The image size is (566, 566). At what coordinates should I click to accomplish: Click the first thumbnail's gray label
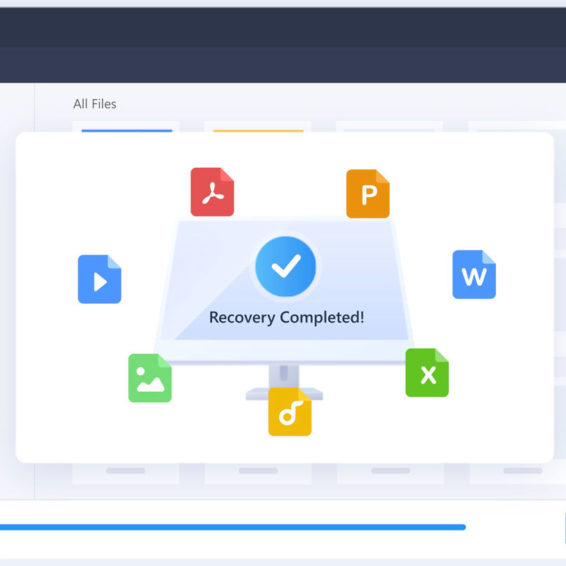[126, 470]
